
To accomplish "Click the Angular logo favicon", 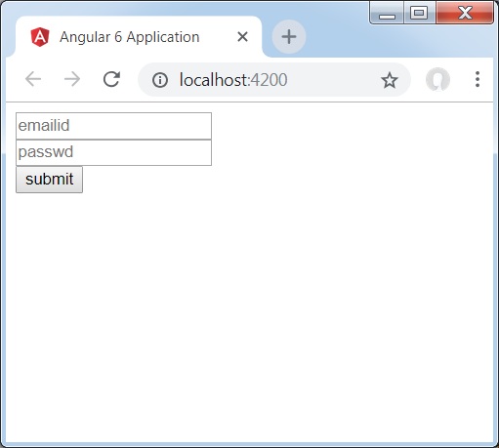I will (40, 37).
